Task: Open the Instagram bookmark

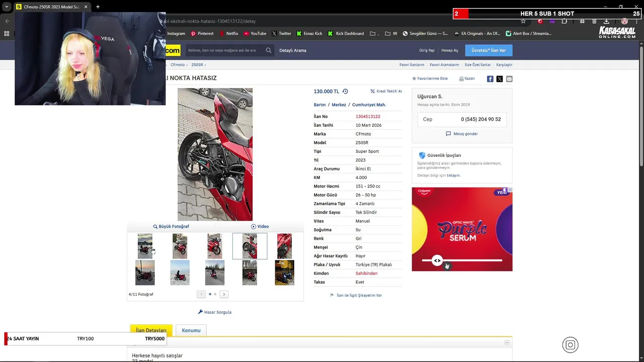Action: point(176,34)
